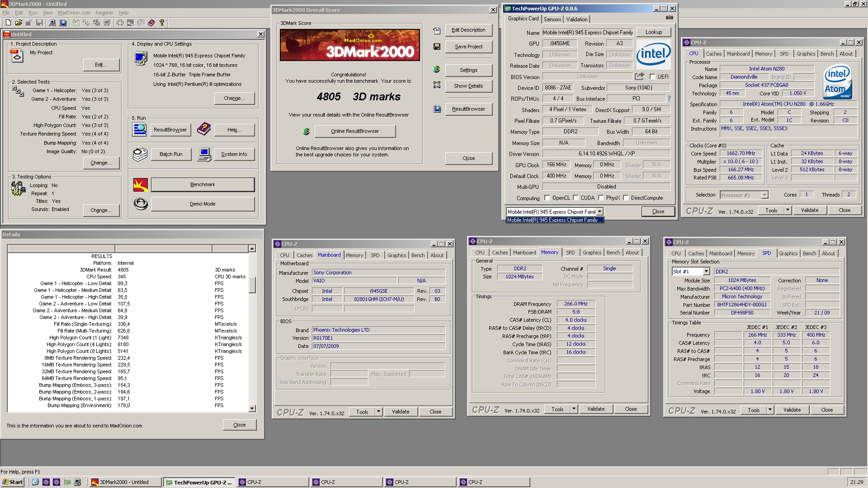Click the ResultBrowser icon in the Run section
Viewport: 868px width, 488px height.
pyautogui.click(x=140, y=129)
